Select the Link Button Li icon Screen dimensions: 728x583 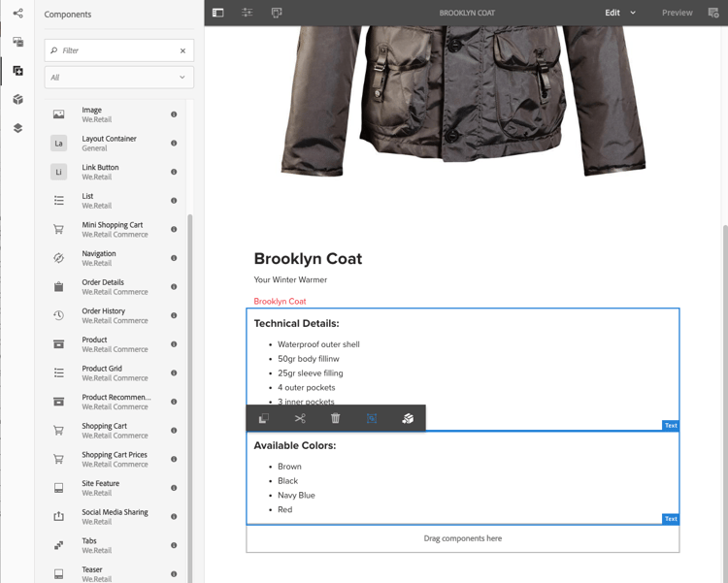(x=58, y=172)
